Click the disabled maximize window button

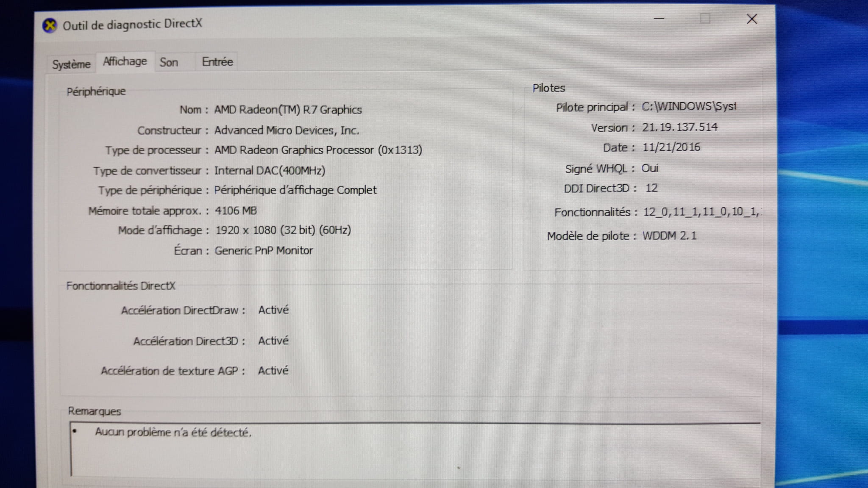coord(705,19)
